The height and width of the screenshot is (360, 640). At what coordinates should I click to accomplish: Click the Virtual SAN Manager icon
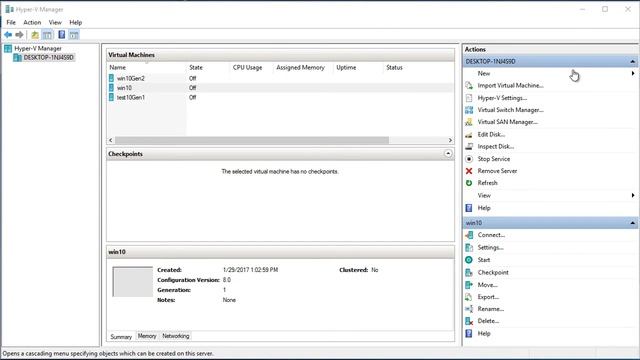[469, 122]
